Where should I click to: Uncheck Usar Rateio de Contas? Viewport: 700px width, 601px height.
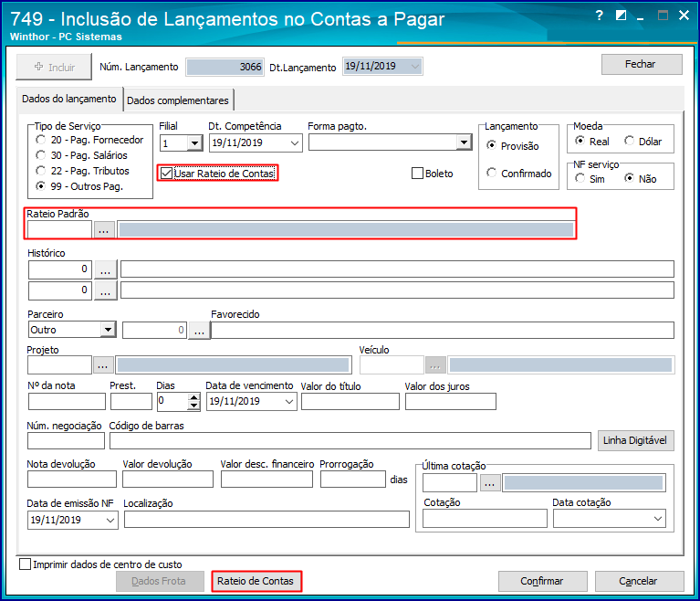tap(166, 173)
